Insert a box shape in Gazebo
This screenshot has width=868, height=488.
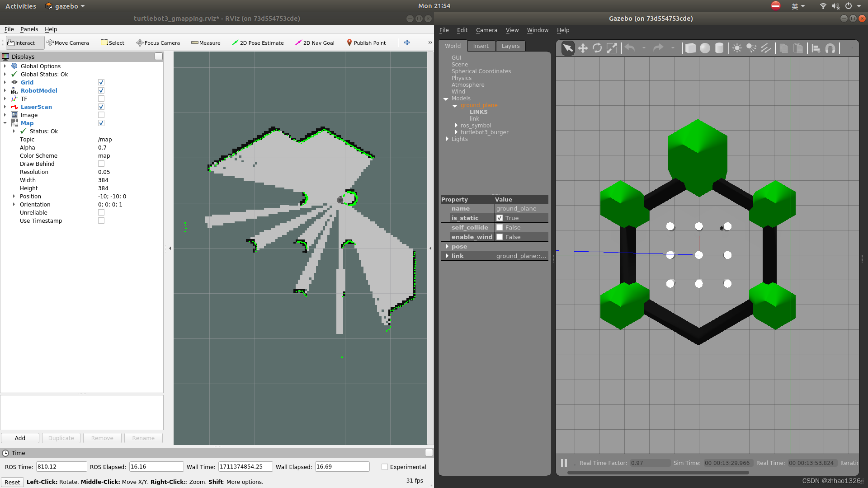[690, 48]
